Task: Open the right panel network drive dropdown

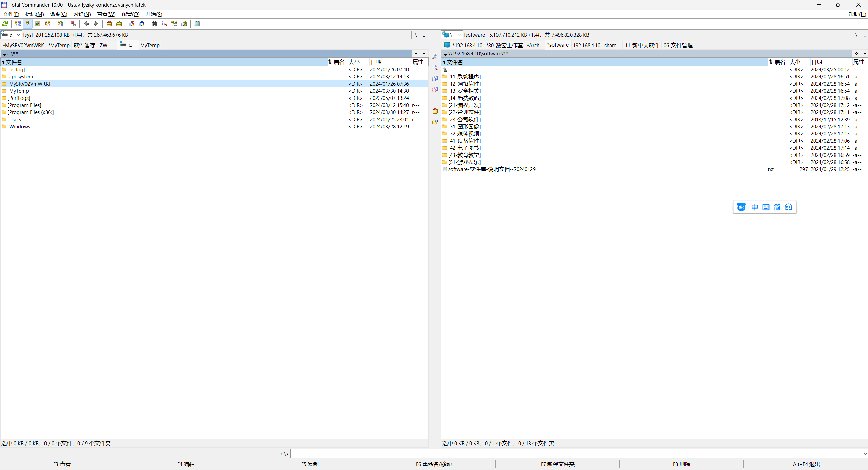Action: (452, 35)
